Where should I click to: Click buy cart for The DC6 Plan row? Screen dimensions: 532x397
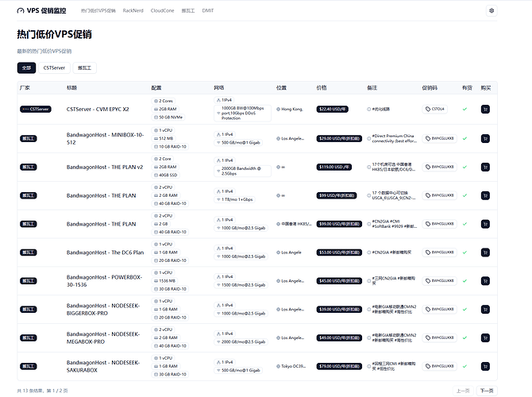pos(485,252)
